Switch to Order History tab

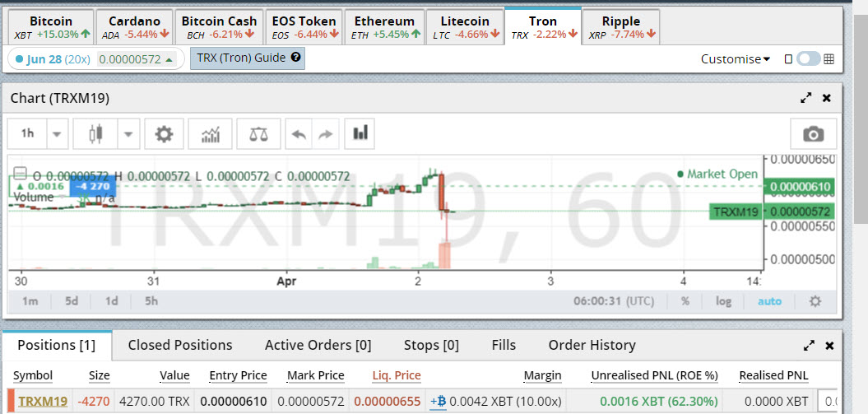tap(592, 346)
